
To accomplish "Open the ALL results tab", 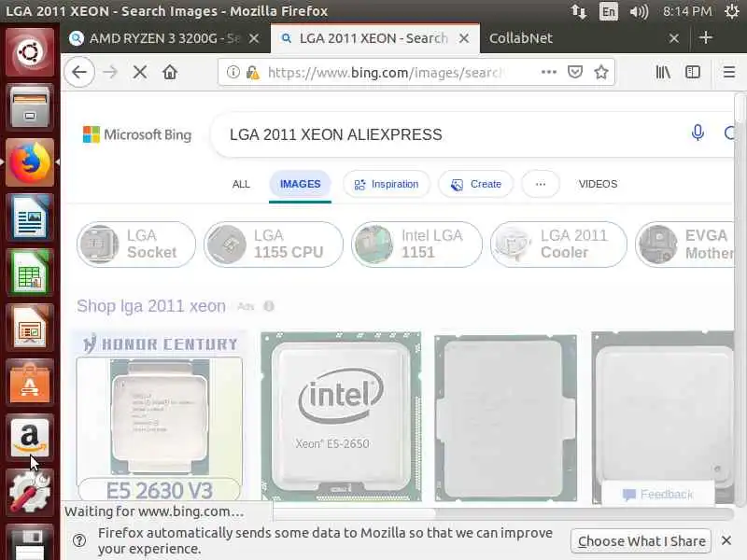I will click(x=241, y=184).
